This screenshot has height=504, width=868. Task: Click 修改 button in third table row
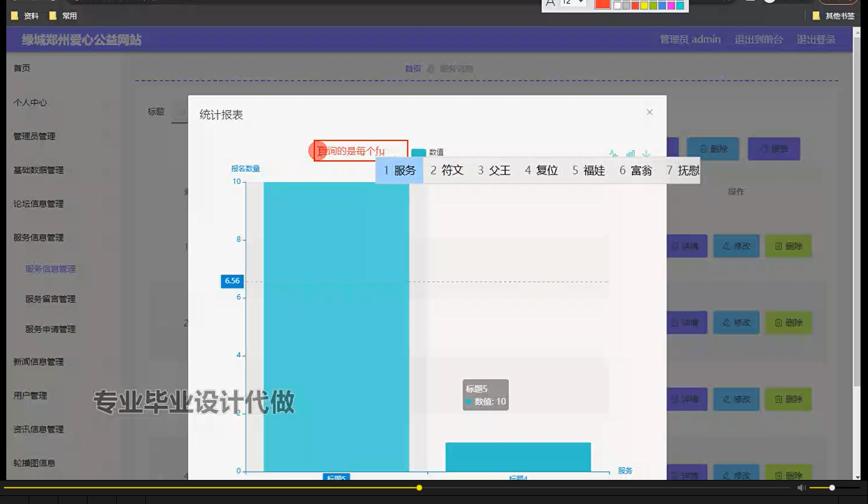[736, 399]
